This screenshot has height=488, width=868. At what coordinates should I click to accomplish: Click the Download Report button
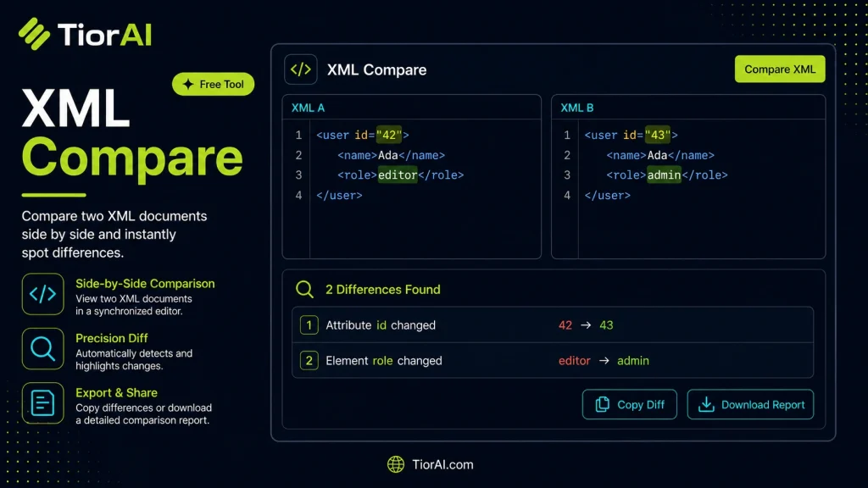pos(750,404)
